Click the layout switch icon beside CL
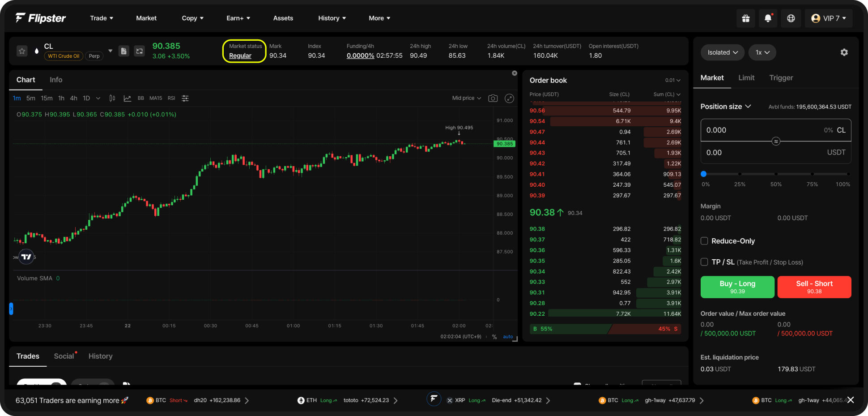Screen dimensions: 868x416 (x=140, y=51)
